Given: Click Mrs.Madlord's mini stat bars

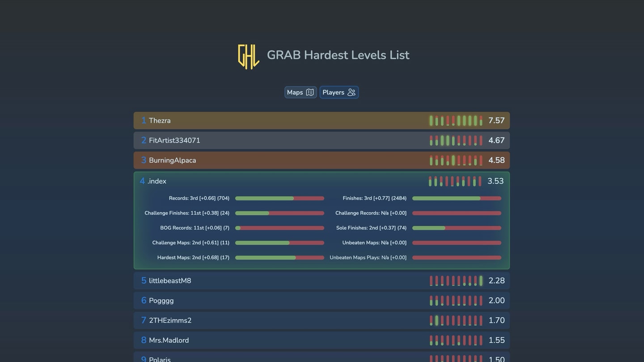Looking at the screenshot, I should [456, 340].
